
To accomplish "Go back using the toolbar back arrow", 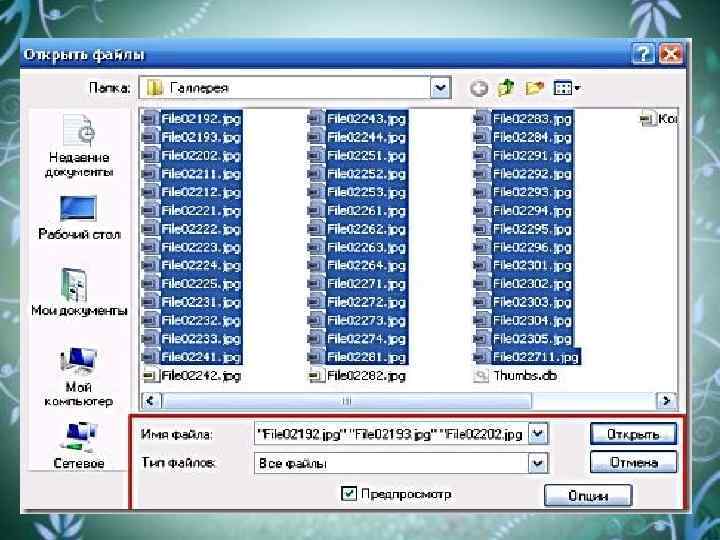I will (479, 88).
